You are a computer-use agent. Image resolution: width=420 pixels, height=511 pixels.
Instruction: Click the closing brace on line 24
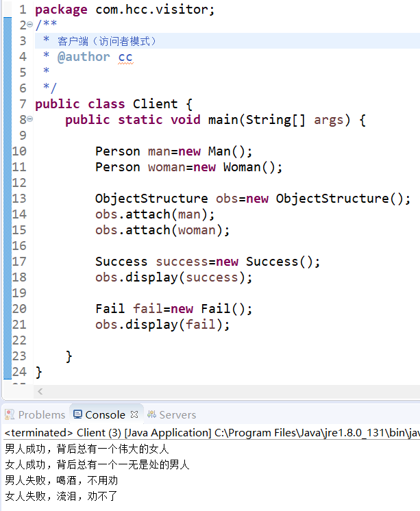(x=39, y=372)
